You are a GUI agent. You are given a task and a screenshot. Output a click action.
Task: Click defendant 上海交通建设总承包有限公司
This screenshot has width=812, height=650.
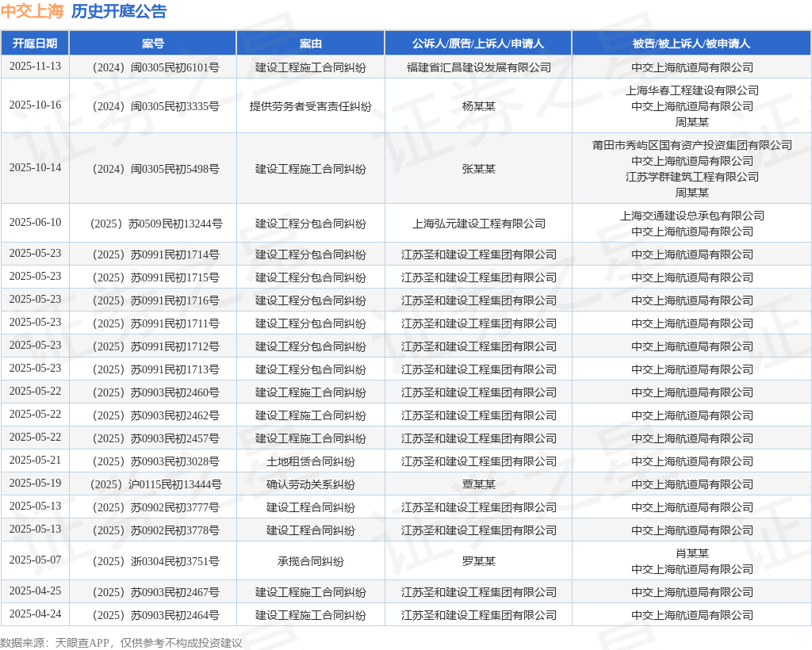pyautogui.click(x=691, y=216)
